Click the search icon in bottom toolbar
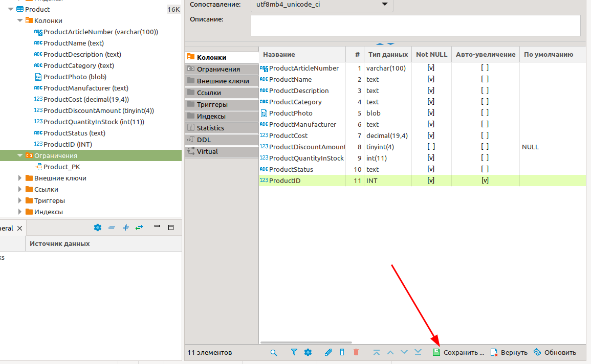This screenshot has height=364, width=591. pos(274,352)
